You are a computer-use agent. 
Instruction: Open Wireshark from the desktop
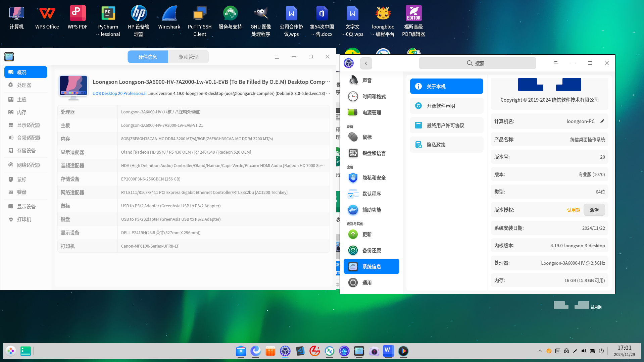169,18
